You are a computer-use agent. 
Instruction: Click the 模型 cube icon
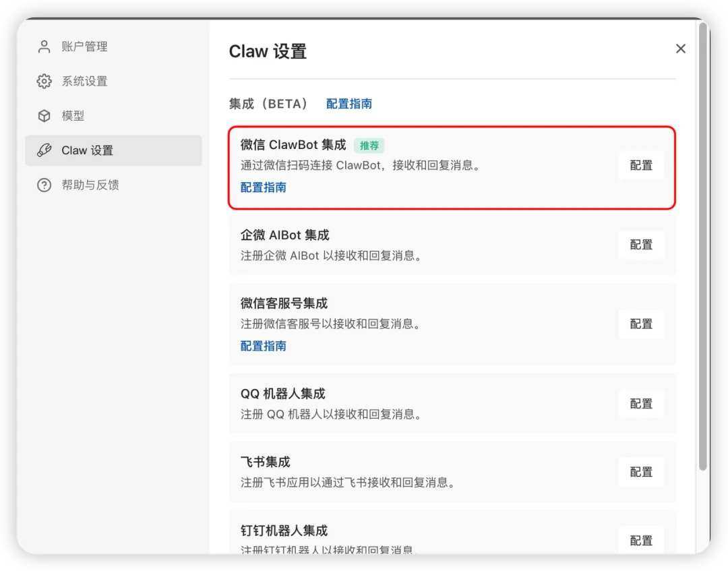tap(44, 115)
